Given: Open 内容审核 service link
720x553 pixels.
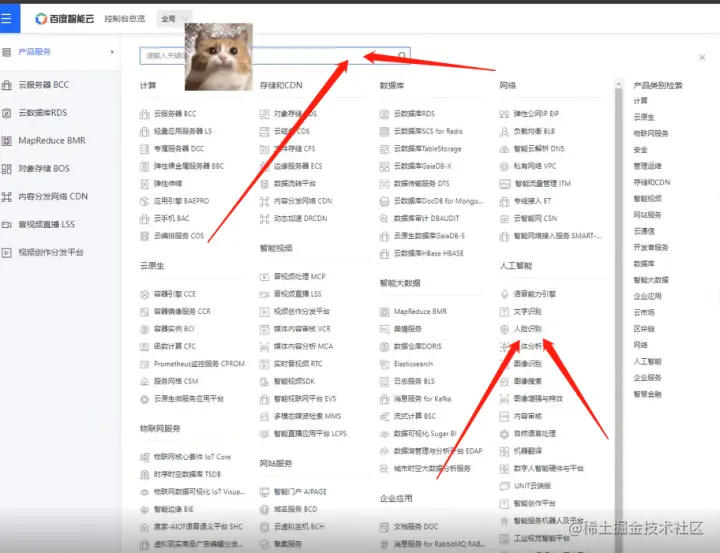Looking at the screenshot, I should (x=528, y=416).
